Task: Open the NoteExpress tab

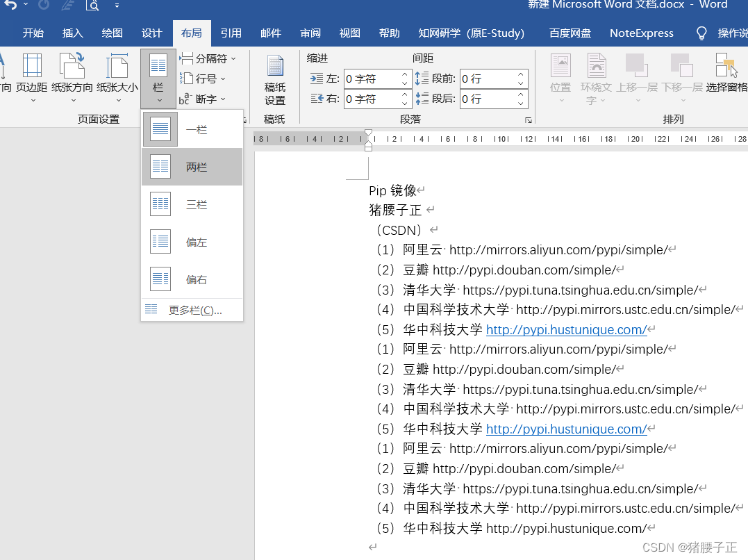Action: pyautogui.click(x=642, y=33)
